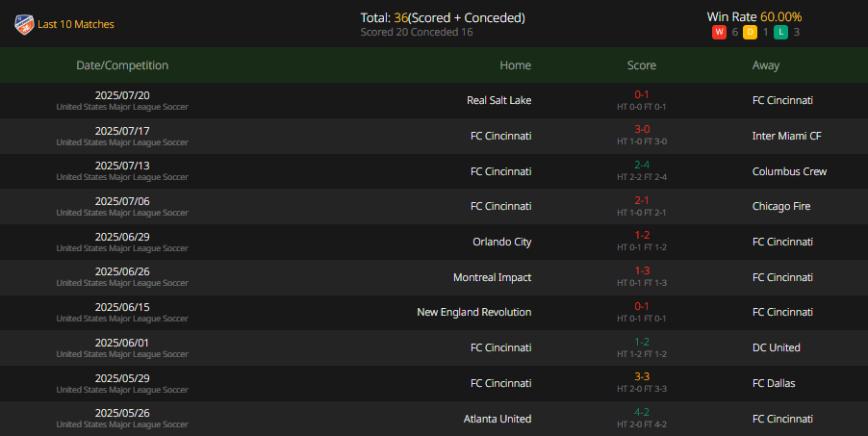Click the 1-2 score of Orlando City match
The image size is (868, 436).
point(642,235)
